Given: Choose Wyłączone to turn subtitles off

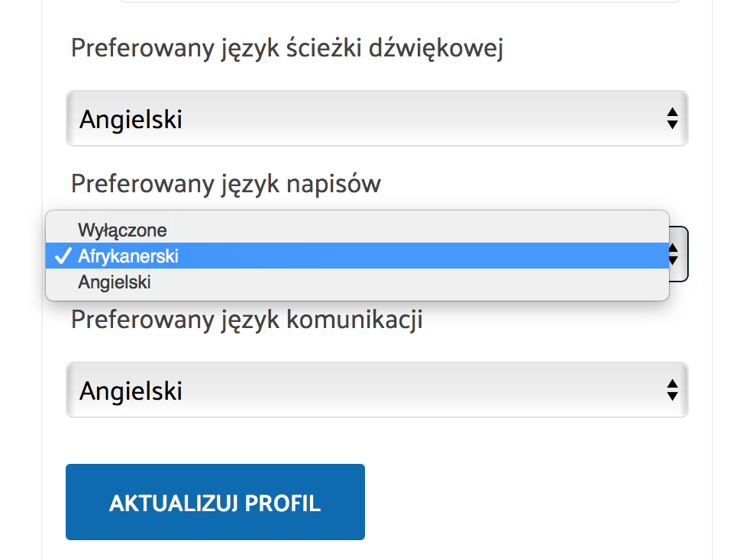Looking at the screenshot, I should point(122,230).
